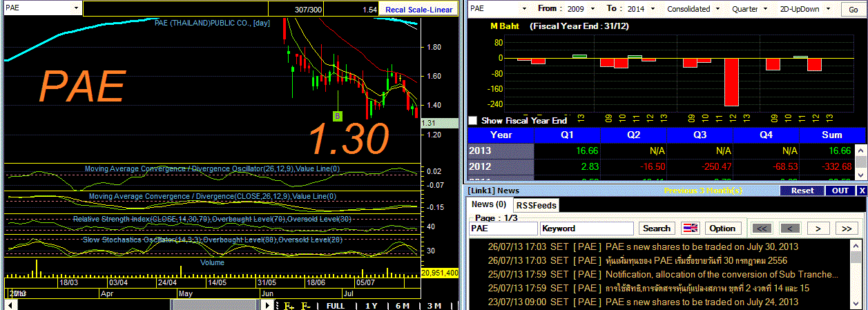Image resolution: width=868 pixels, height=310 pixels.
Task: Click the news Option button
Action: [722, 229]
